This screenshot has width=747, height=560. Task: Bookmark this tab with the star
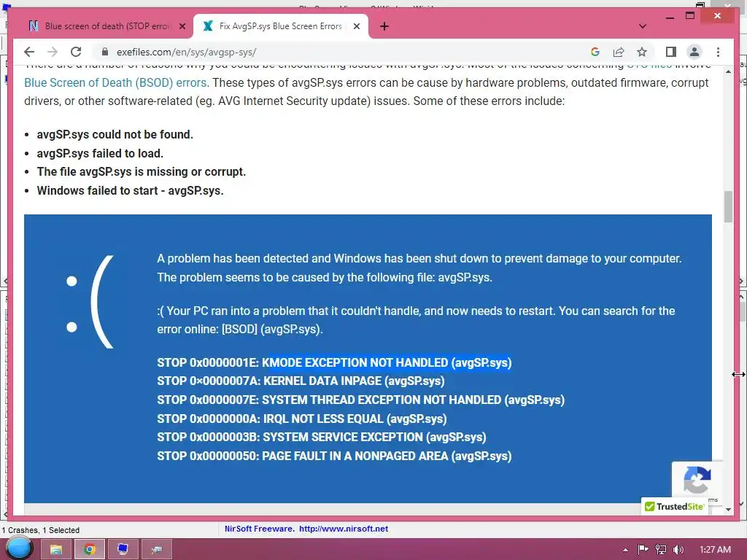point(642,52)
